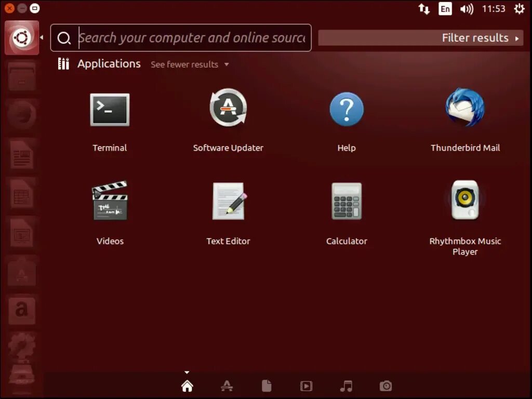Click the magnifier search icon
The image size is (532, 399).
pyautogui.click(x=64, y=38)
